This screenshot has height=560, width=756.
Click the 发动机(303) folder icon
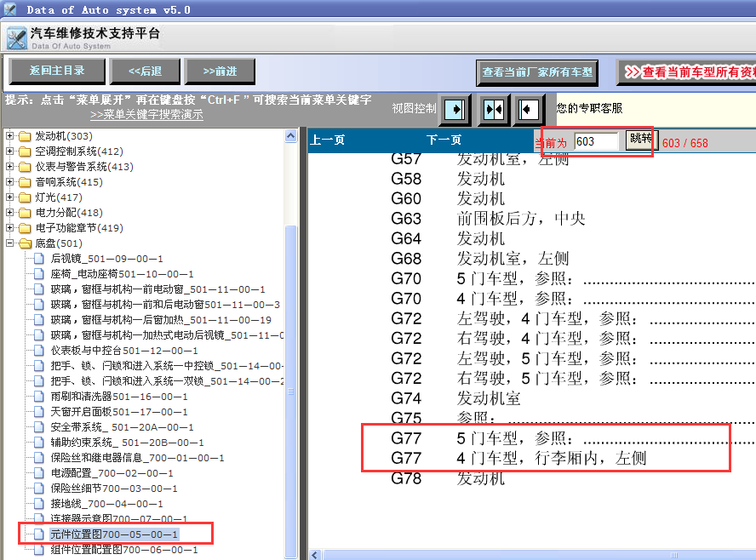point(25,136)
